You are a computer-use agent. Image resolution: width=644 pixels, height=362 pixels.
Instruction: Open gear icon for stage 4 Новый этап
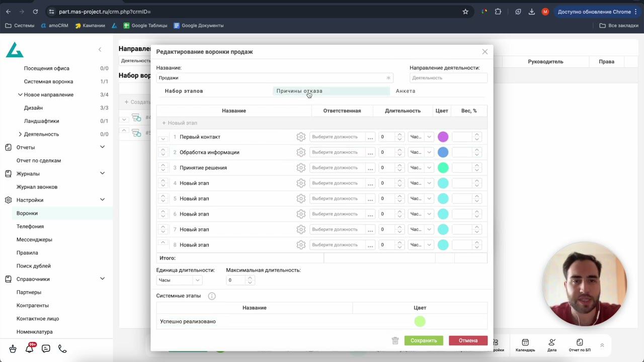tap(301, 183)
